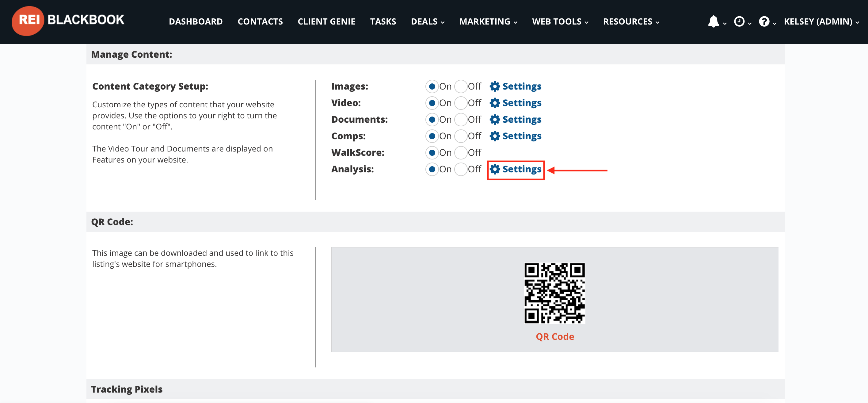The image size is (868, 403).
Task: Open the Documents Settings link
Action: point(522,119)
